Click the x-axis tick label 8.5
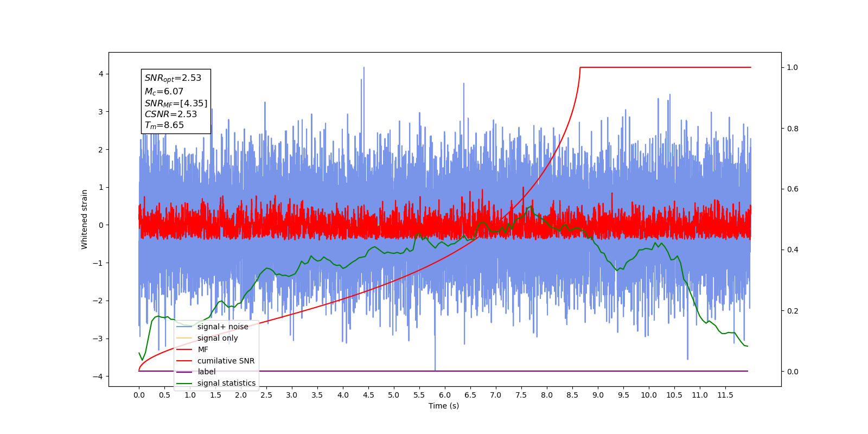 pyautogui.click(x=572, y=395)
